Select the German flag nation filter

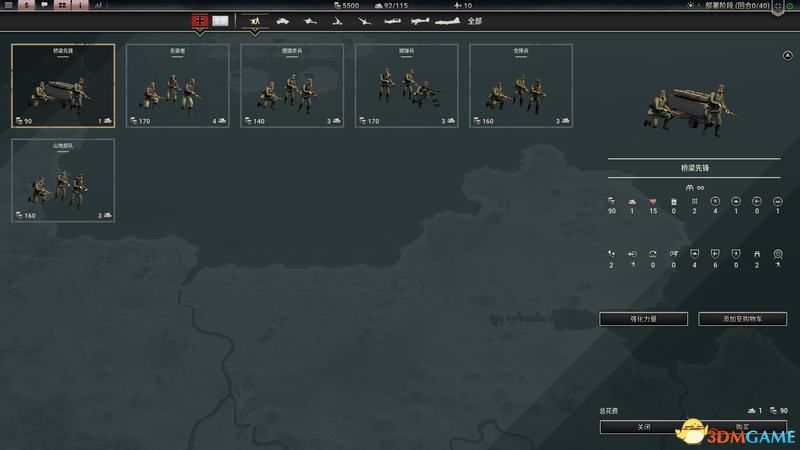pyautogui.click(x=199, y=21)
